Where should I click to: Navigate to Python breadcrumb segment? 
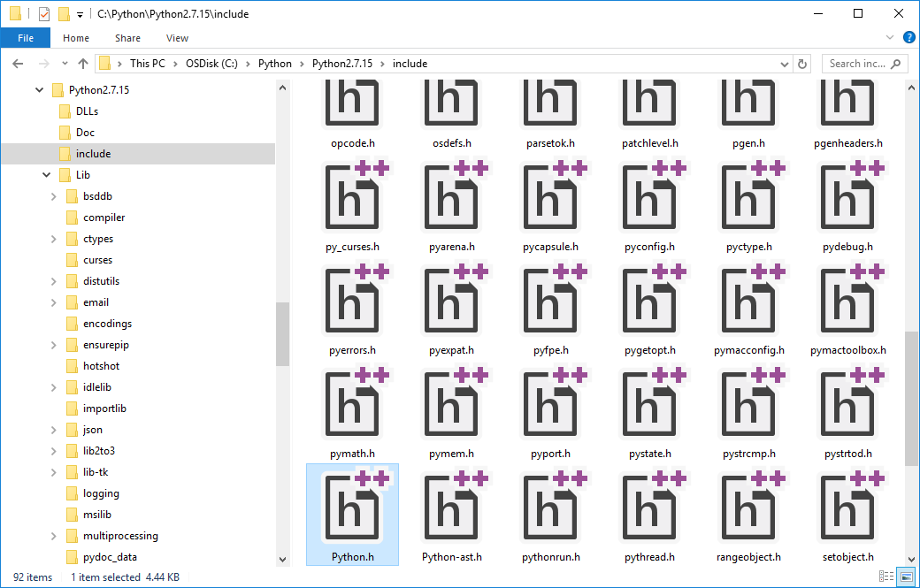click(x=274, y=64)
